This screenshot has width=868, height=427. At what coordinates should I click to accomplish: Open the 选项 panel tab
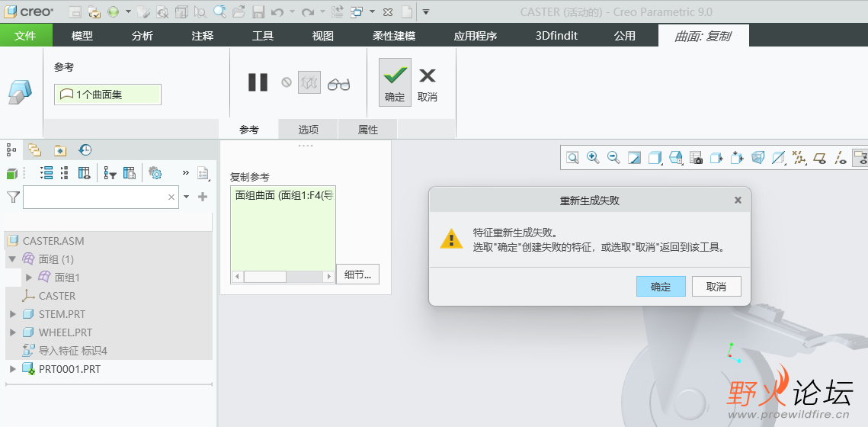pyautogui.click(x=309, y=130)
